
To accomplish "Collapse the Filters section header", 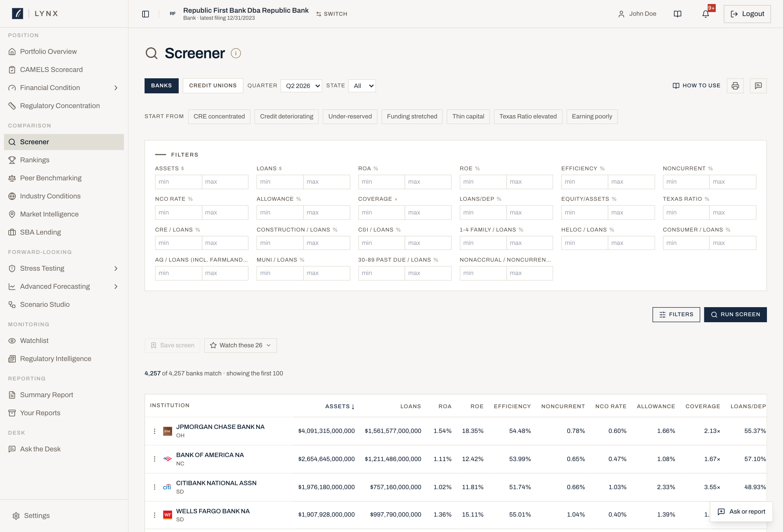I will coord(177,155).
